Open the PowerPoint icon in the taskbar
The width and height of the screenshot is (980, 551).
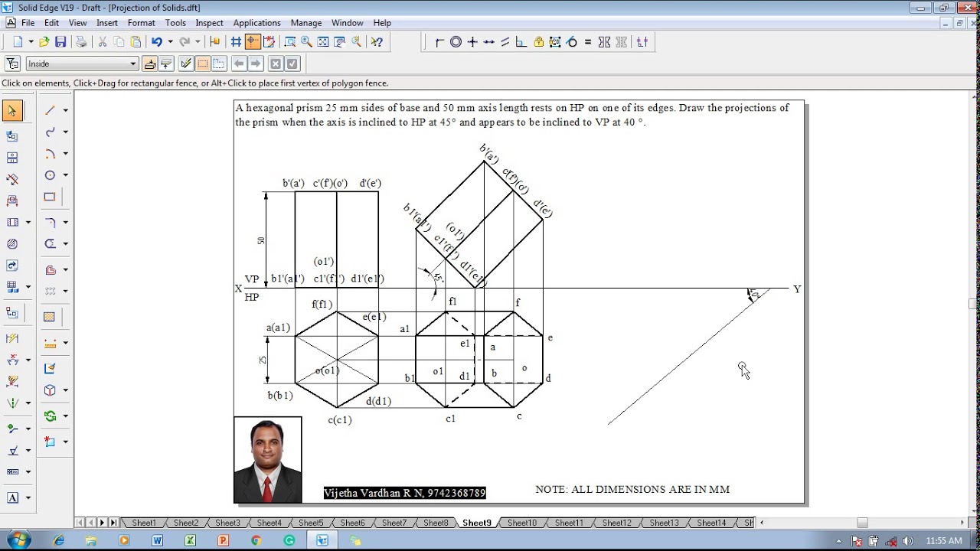point(223,540)
